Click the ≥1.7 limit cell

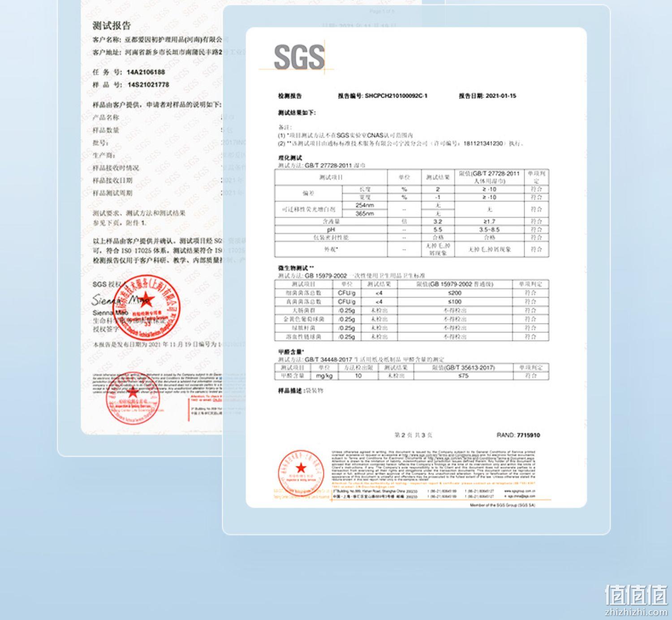489,221
